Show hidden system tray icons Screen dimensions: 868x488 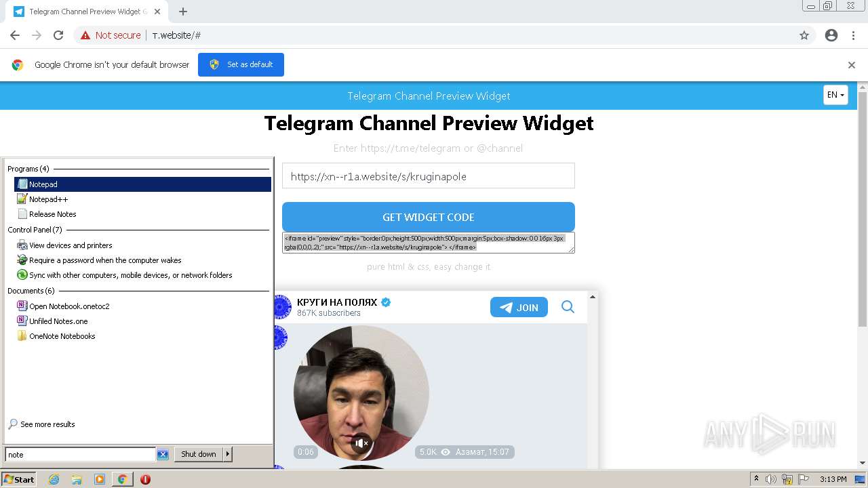[x=756, y=479]
